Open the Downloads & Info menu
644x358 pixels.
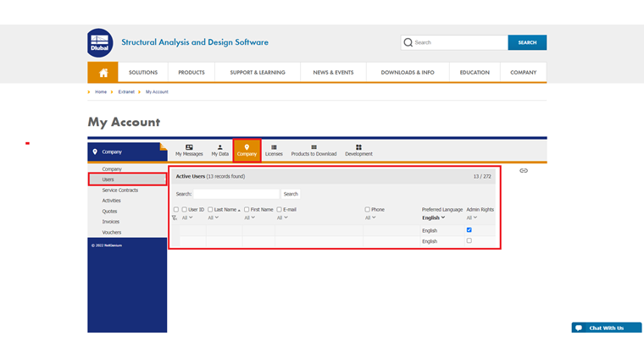click(x=408, y=73)
